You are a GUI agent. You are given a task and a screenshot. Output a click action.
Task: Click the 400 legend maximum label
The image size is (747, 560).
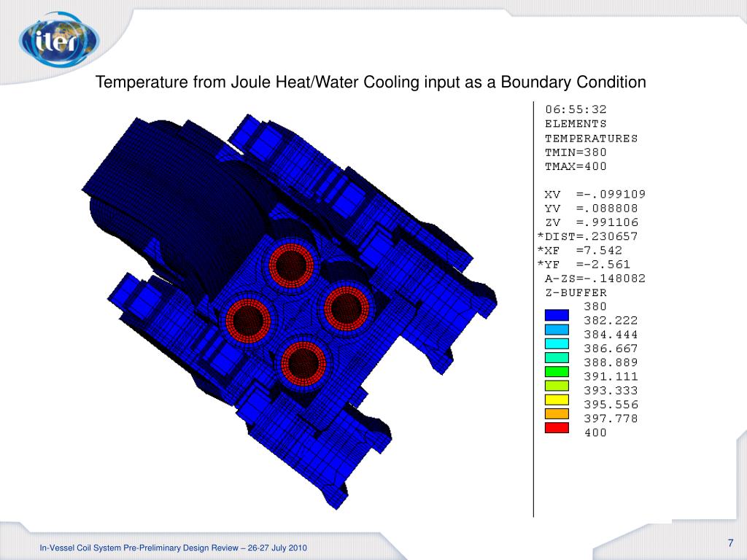pos(595,432)
